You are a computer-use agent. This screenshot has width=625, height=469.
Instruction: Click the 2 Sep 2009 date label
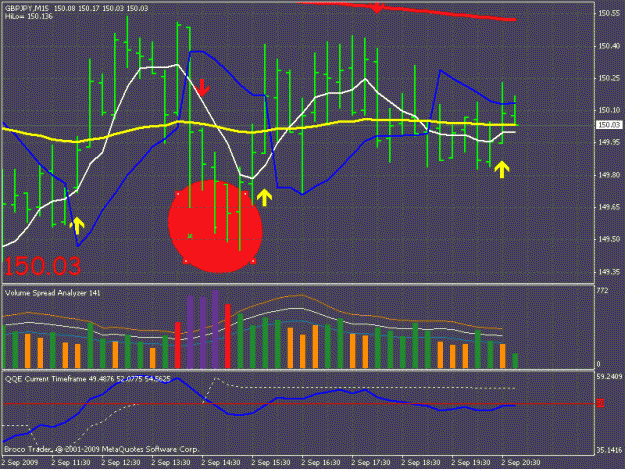20,463
